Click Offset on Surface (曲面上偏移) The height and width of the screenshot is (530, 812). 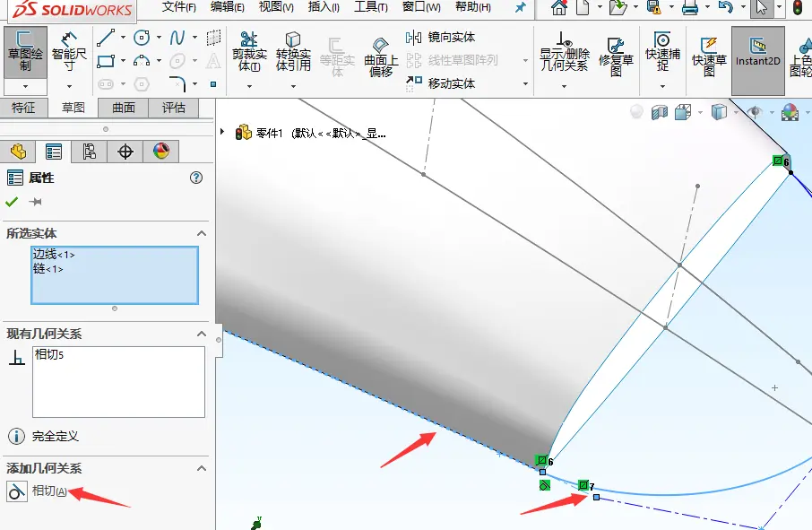(381, 57)
